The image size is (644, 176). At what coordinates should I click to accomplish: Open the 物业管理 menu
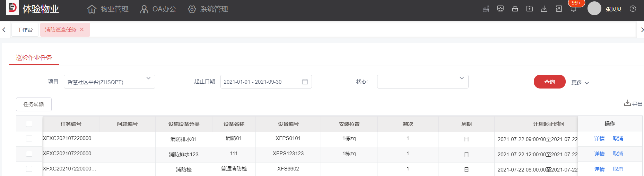tap(108, 9)
